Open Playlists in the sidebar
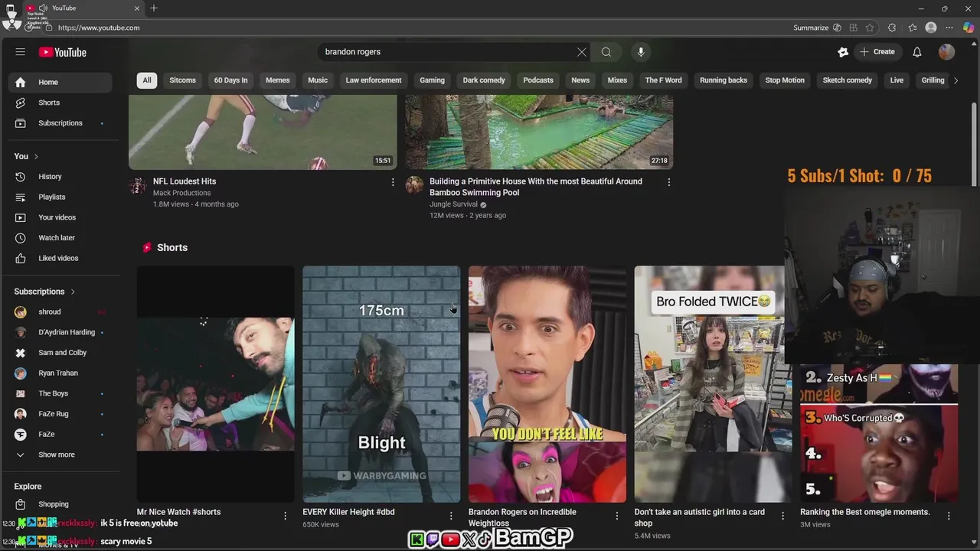The width and height of the screenshot is (980, 551). click(x=60, y=197)
